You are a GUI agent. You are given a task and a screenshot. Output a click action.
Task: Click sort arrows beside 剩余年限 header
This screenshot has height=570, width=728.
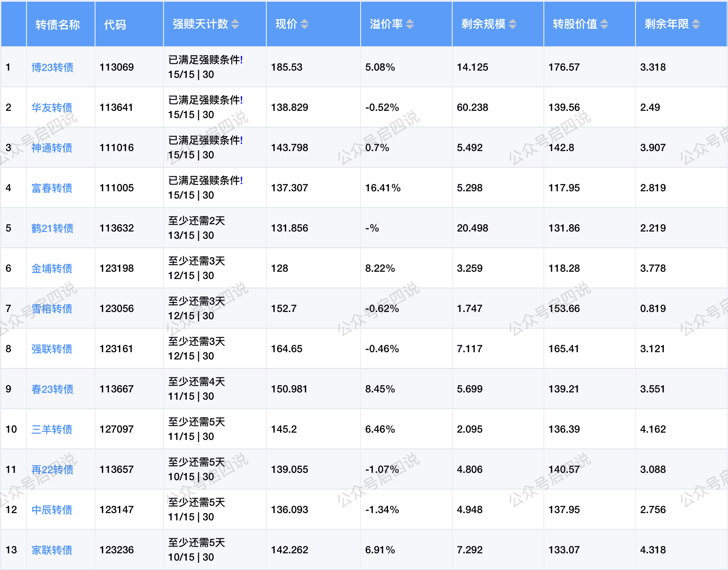click(x=696, y=24)
